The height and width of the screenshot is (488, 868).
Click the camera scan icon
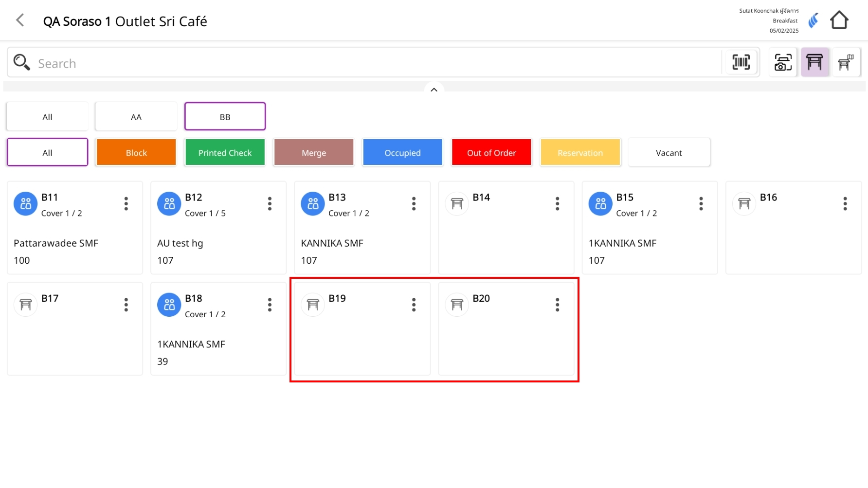pyautogui.click(x=783, y=62)
